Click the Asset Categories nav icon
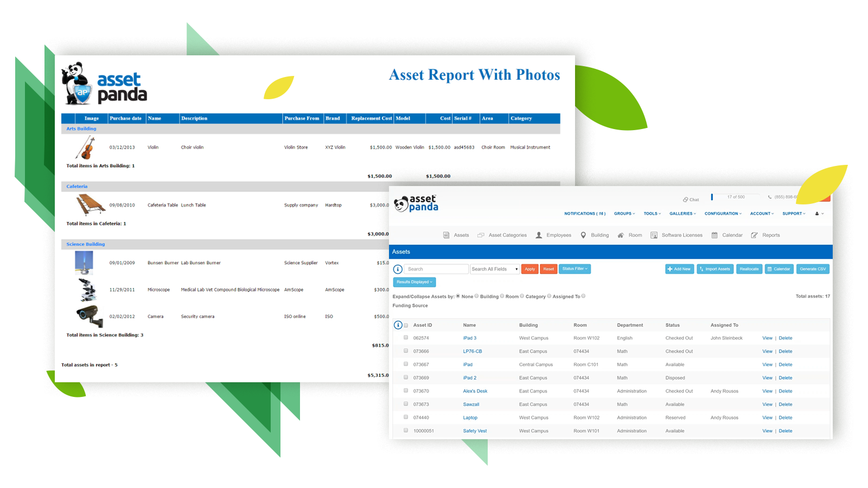868x488 pixels. tap(481, 235)
